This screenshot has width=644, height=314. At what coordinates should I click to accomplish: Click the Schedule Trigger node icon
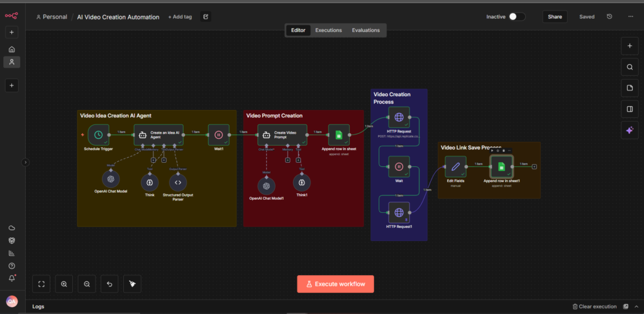tap(98, 134)
